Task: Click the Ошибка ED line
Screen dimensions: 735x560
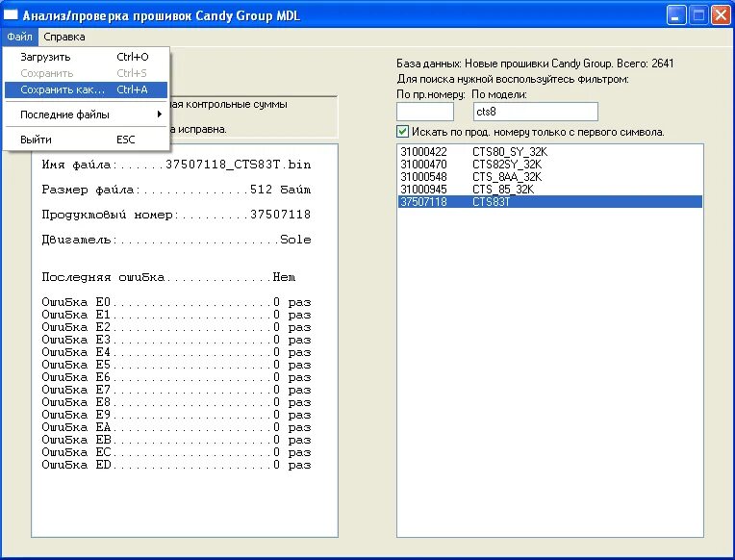Action: point(176,465)
